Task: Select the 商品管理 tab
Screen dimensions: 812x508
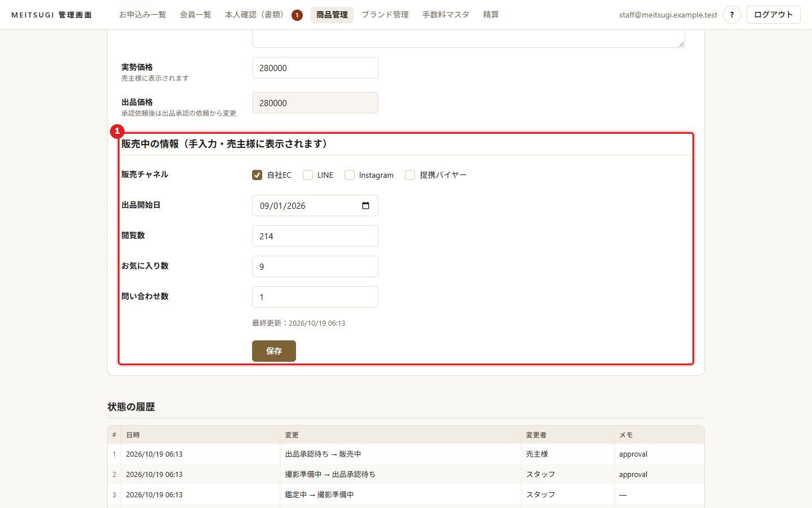Action: pyautogui.click(x=332, y=15)
